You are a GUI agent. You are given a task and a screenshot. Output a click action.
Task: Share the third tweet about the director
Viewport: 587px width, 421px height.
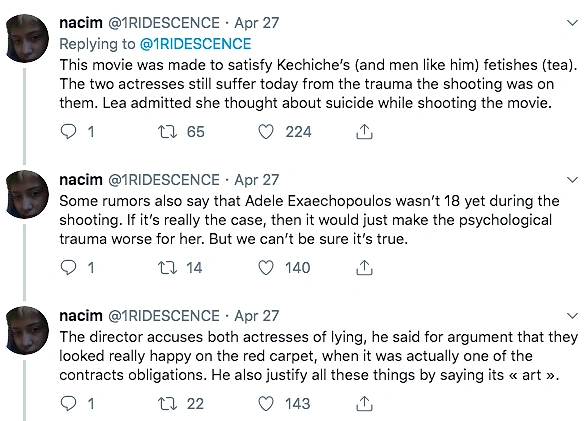pos(364,403)
